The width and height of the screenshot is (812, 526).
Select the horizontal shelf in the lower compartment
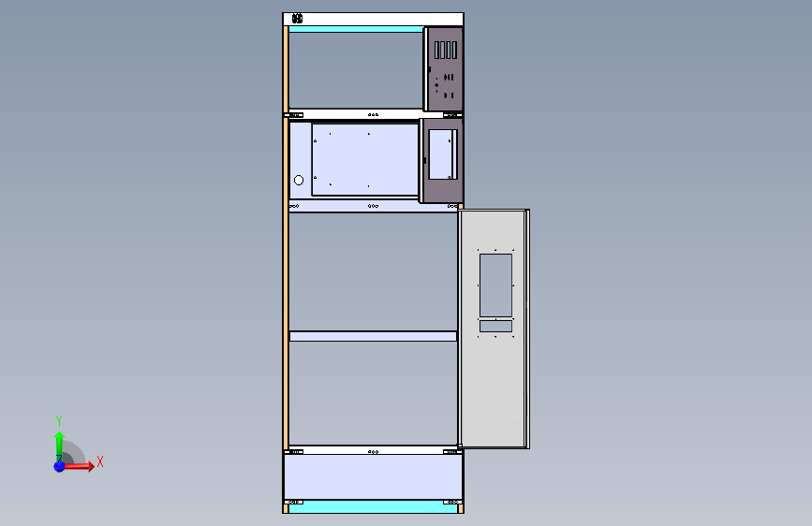click(x=373, y=337)
